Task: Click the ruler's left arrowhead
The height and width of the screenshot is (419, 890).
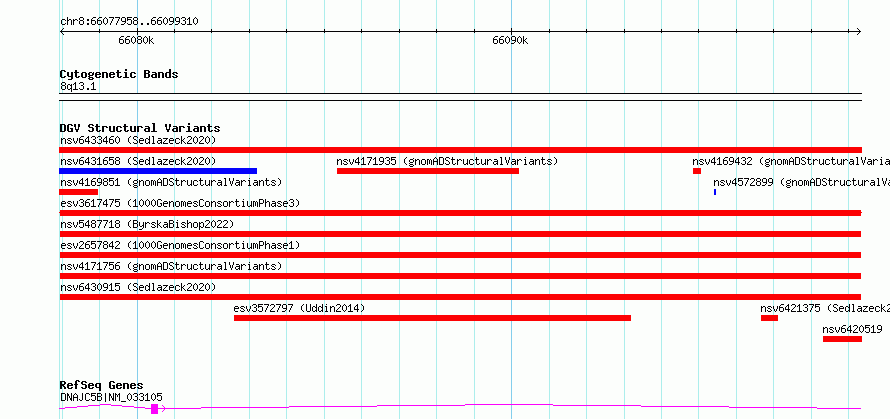Action: (x=63, y=32)
